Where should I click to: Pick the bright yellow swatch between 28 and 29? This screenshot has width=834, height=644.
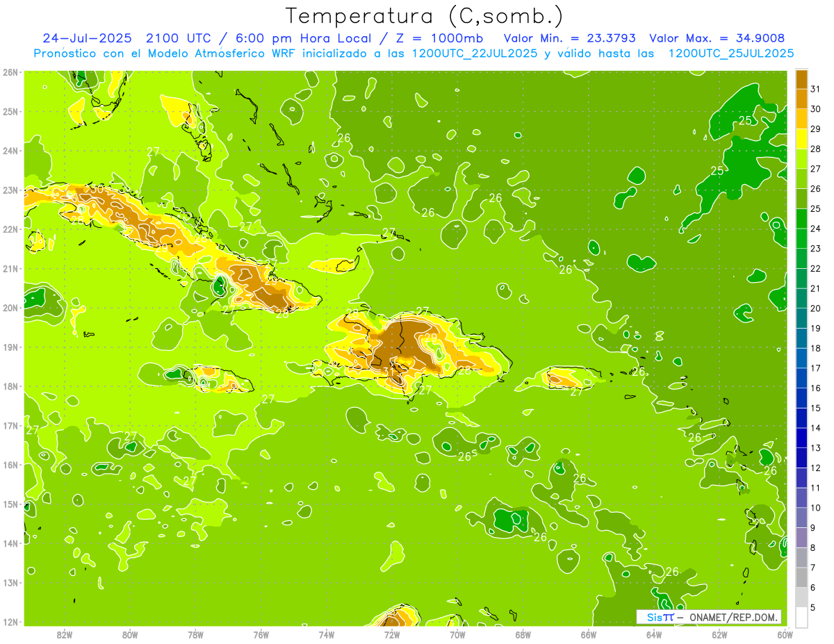pyautogui.click(x=801, y=139)
